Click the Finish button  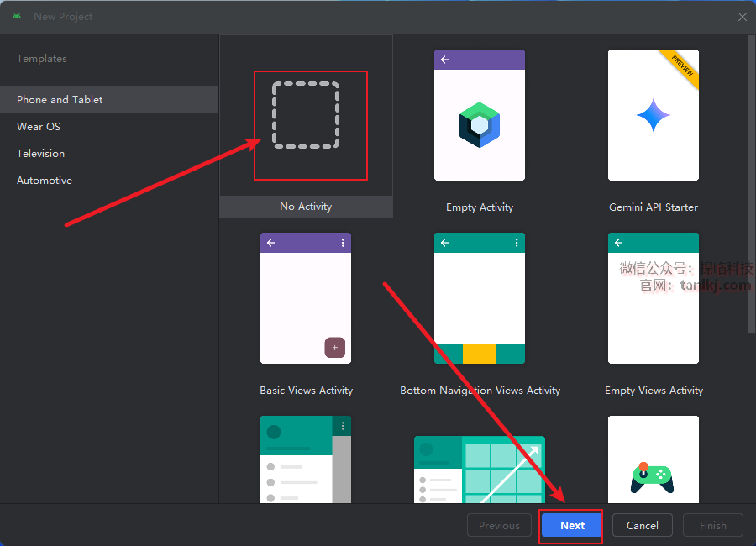712,525
